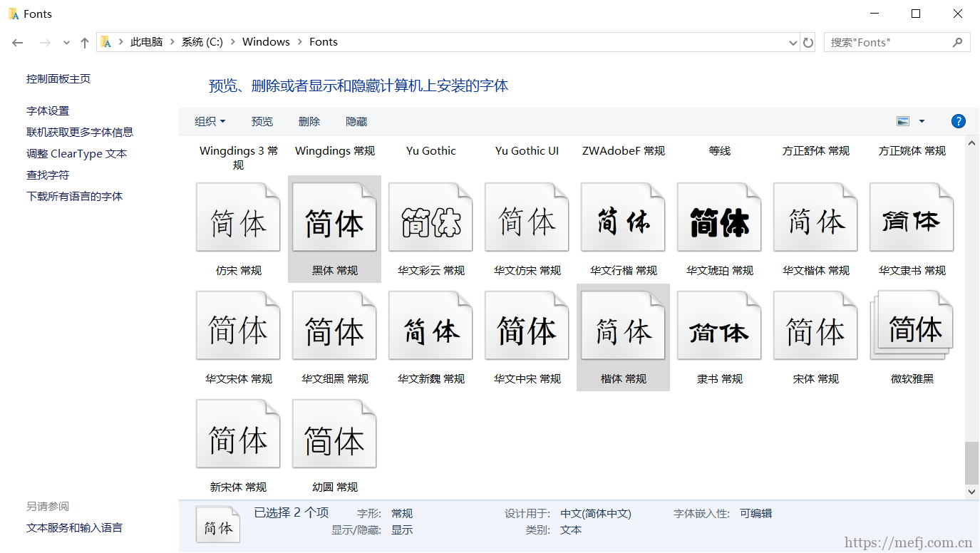Click Windows in the address bar

266,42
